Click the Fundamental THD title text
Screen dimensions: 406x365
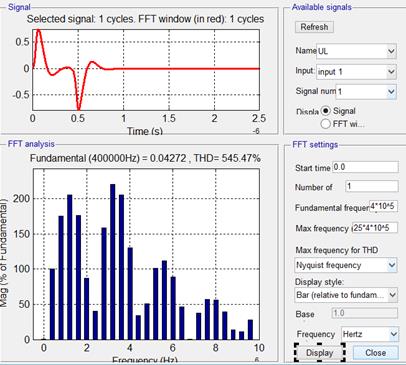[x=145, y=158]
